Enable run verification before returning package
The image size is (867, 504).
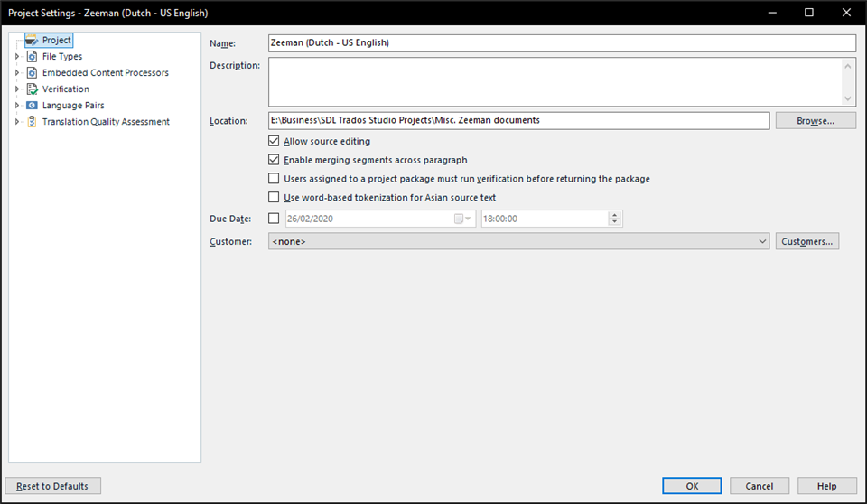[274, 179]
